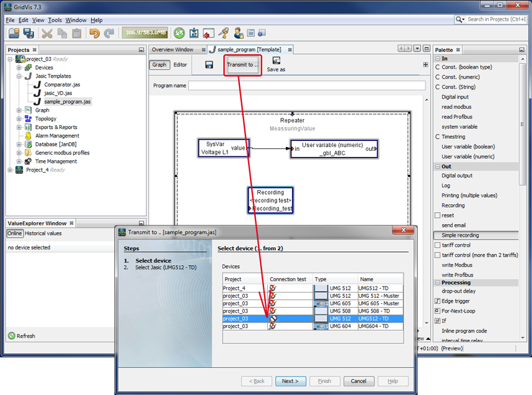This screenshot has height=395, width=532.
Task: Click the keys icon in the toolbar
Action: [223, 33]
